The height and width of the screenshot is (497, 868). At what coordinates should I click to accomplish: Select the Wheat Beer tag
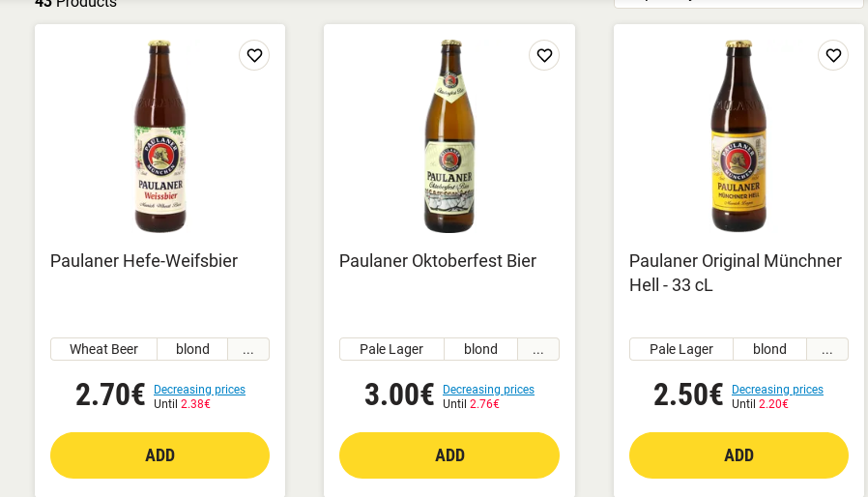coord(103,349)
